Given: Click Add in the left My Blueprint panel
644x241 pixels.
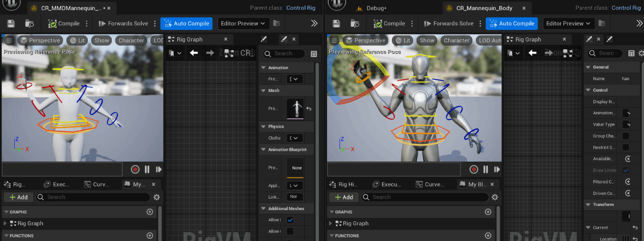Looking at the screenshot, I should point(18,197).
